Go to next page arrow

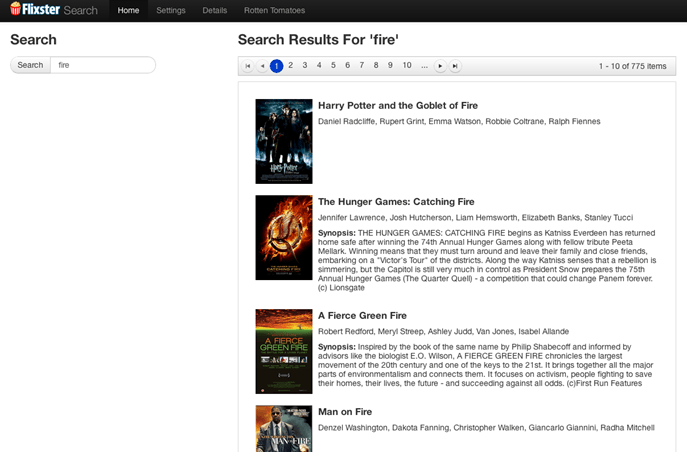pos(440,66)
